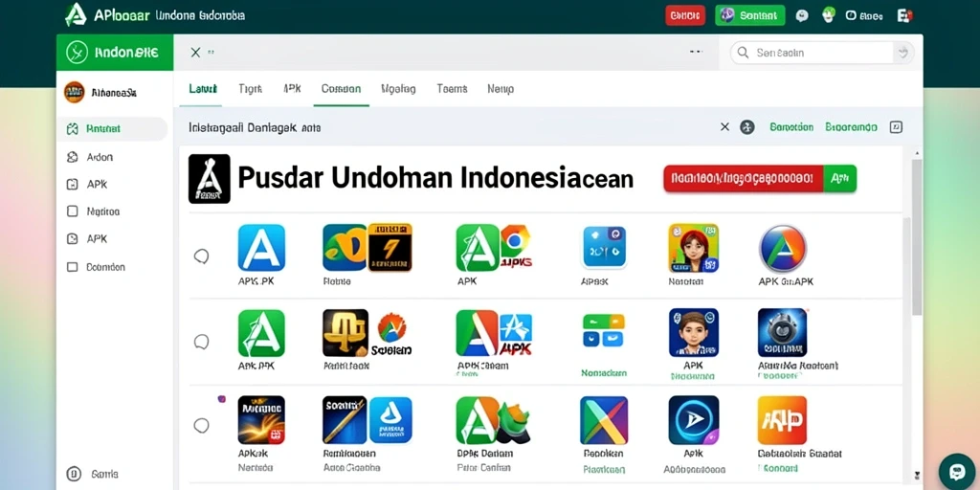Click the dark round icon beside Sonoodon link
Screen dimensions: 980x490
click(x=746, y=127)
